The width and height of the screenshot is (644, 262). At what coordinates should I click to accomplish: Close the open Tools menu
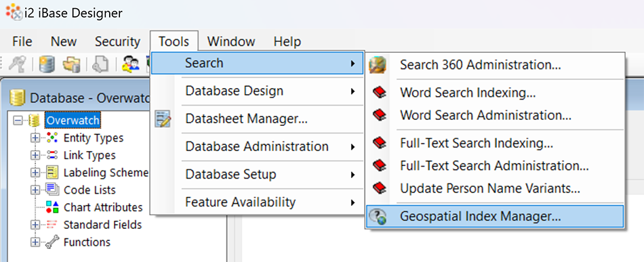(x=174, y=41)
